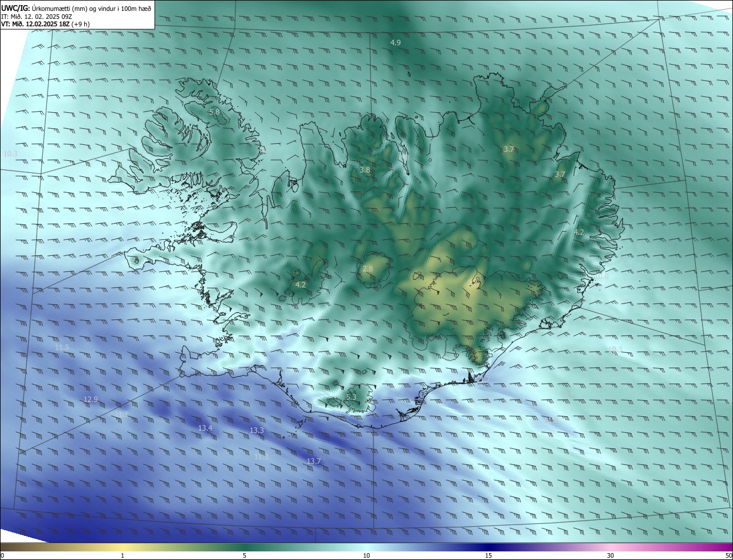Click the 8.4 value label on the map

(569, 394)
